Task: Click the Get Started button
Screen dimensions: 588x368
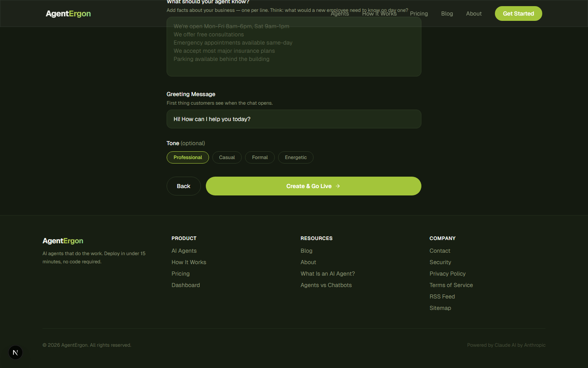Action: tap(519, 13)
